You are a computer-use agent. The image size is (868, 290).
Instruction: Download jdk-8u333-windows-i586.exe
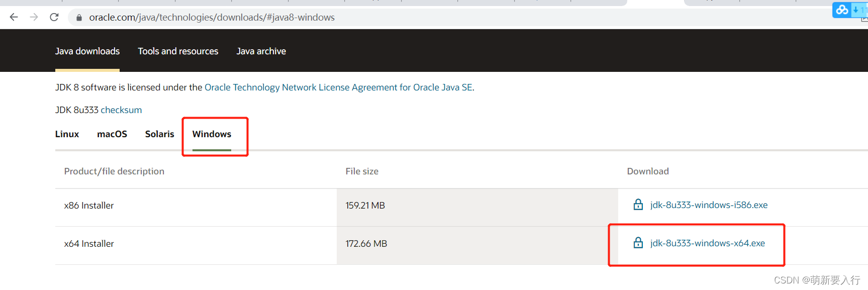[709, 205]
